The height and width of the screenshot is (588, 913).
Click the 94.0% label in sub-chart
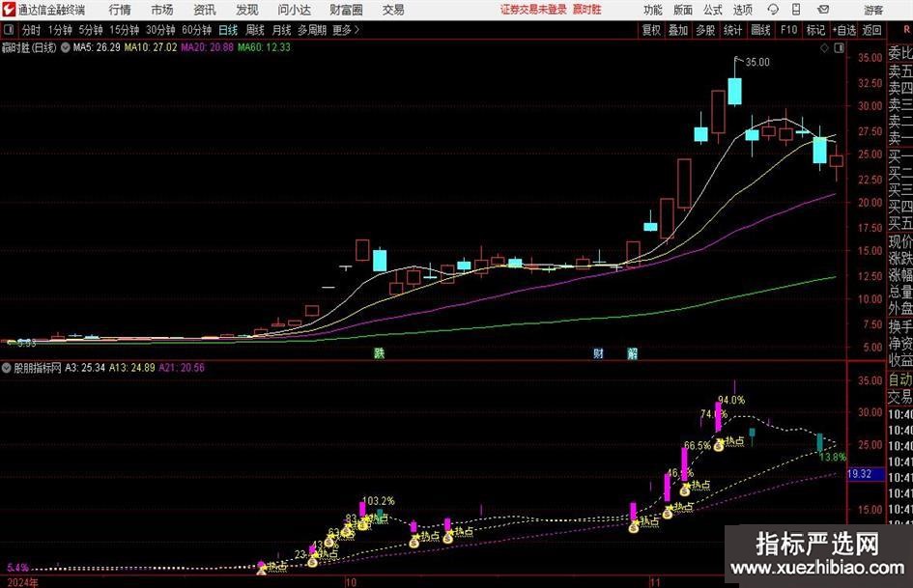(x=731, y=400)
